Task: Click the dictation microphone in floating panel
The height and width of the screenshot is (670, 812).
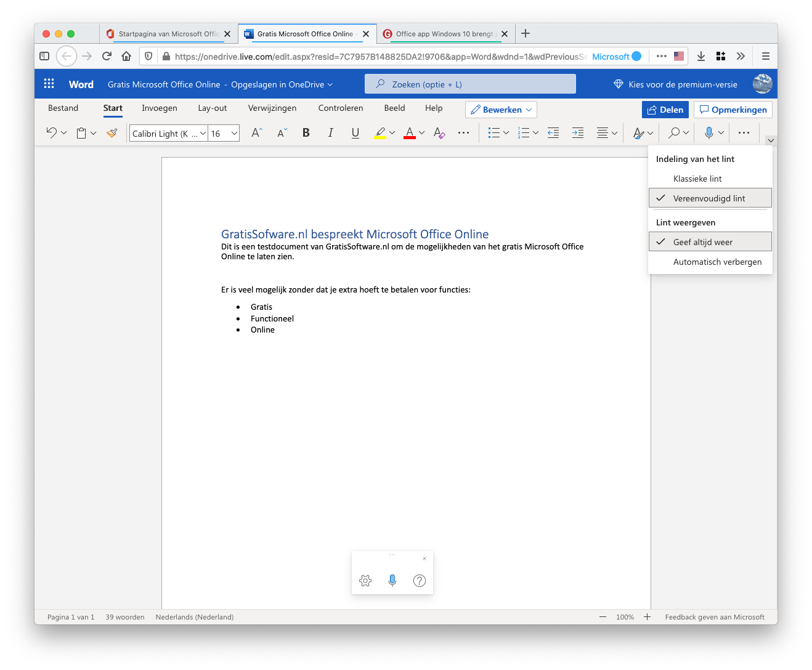Action: tap(392, 581)
